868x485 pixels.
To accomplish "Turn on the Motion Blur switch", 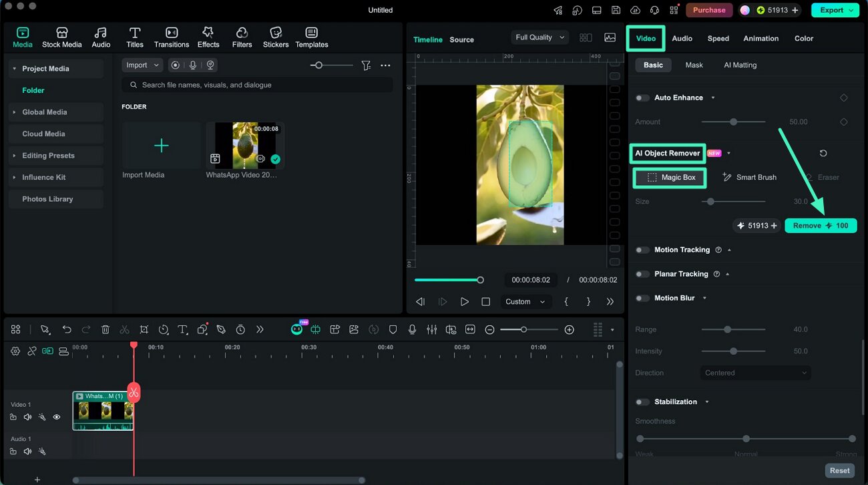I will click(642, 298).
